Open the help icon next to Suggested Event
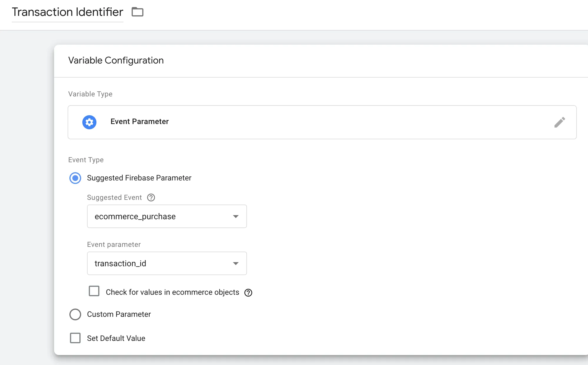Viewport: 588px width, 365px height. click(x=151, y=197)
